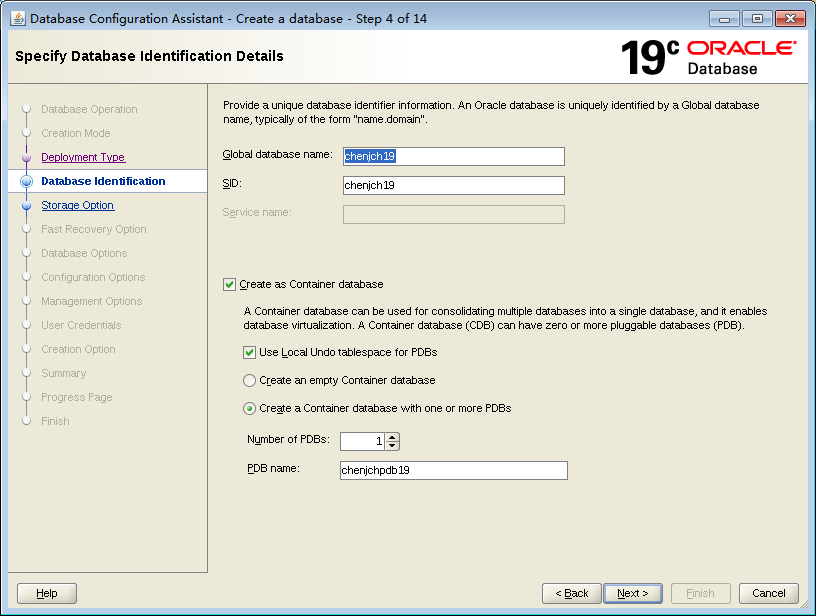Screen dimensions: 816x616
Task: Select Create an empty Container database
Action: (249, 380)
